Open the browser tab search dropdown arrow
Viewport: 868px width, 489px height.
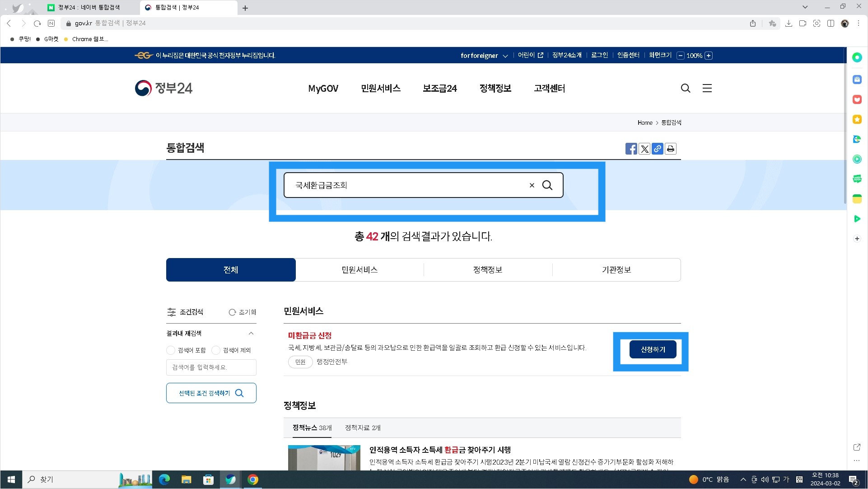click(805, 7)
